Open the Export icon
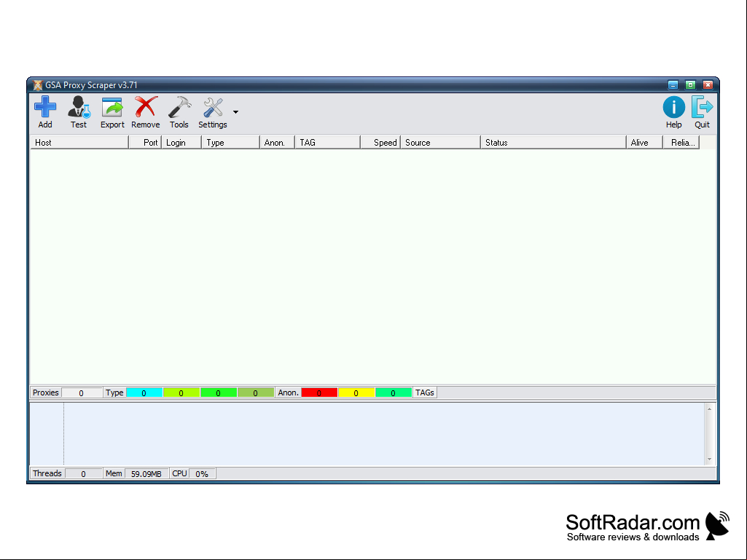The image size is (747, 560). (x=112, y=107)
